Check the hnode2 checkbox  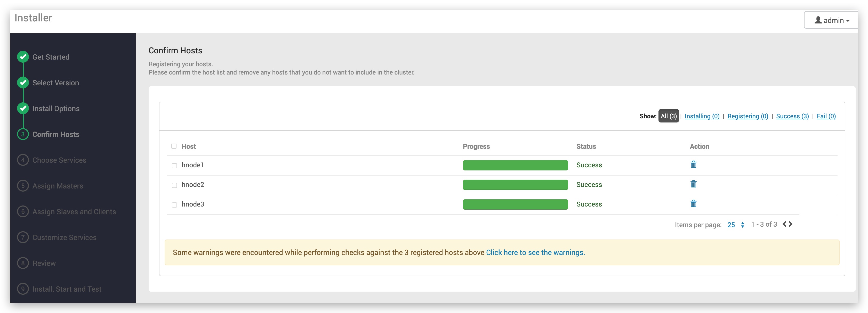[174, 185]
